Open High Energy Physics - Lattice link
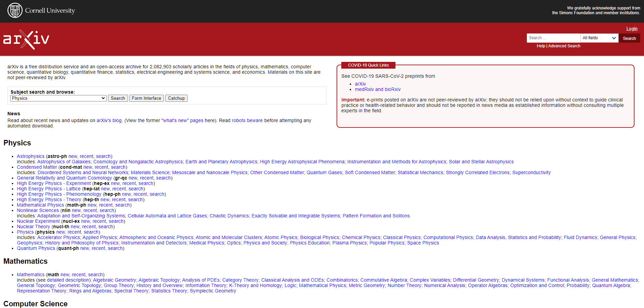Image resolution: width=644 pixels, height=308 pixels. click(x=49, y=189)
